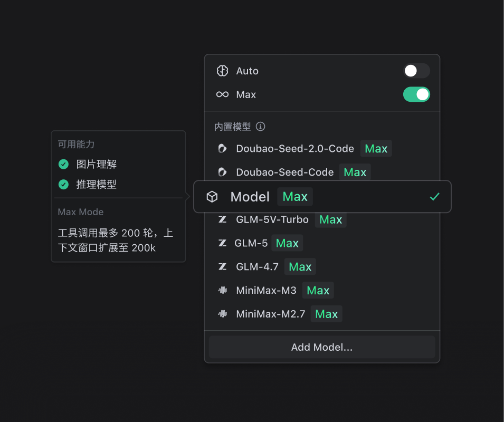Click the Max badge next to MiniMax-M2.7
The width and height of the screenshot is (504, 422).
point(327,314)
